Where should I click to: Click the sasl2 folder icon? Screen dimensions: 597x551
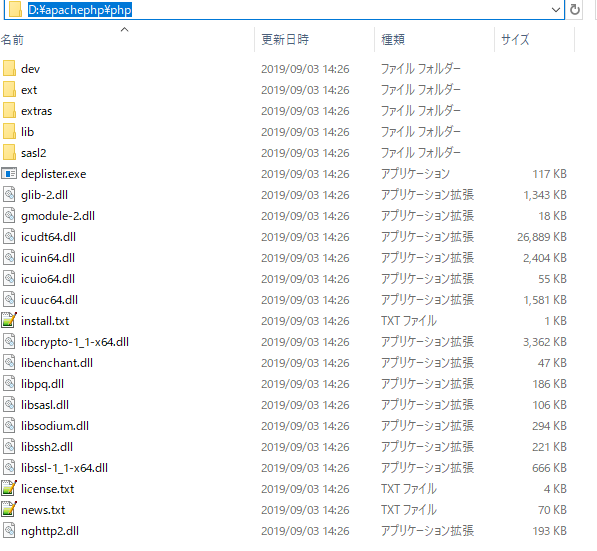(x=9, y=153)
